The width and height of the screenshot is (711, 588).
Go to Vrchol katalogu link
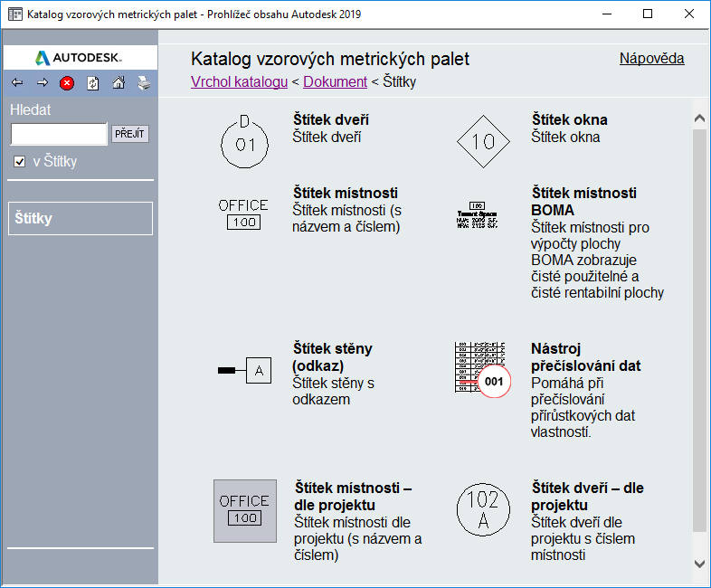pyautogui.click(x=239, y=81)
